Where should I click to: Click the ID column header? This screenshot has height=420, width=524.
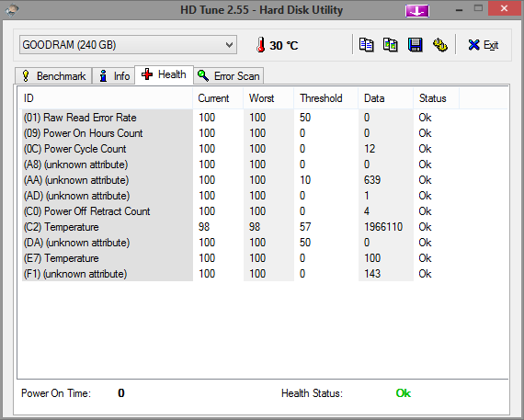click(105, 98)
